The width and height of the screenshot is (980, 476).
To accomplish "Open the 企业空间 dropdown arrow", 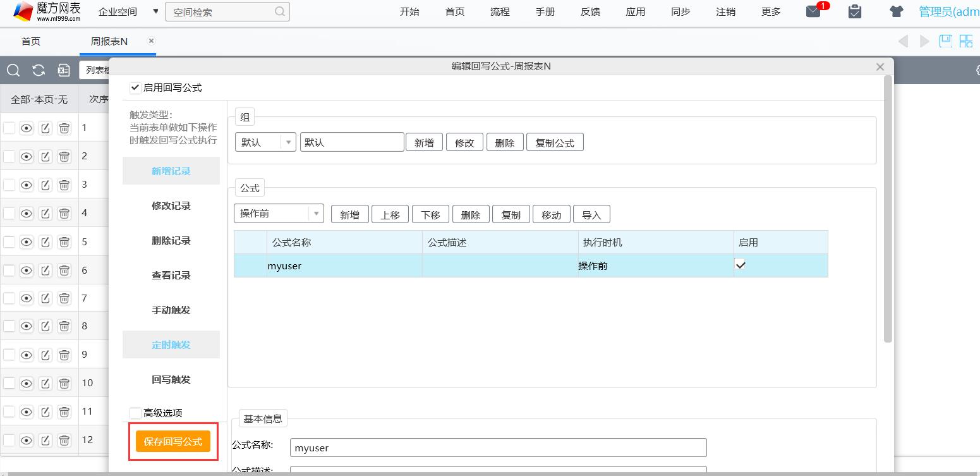I will [x=156, y=11].
